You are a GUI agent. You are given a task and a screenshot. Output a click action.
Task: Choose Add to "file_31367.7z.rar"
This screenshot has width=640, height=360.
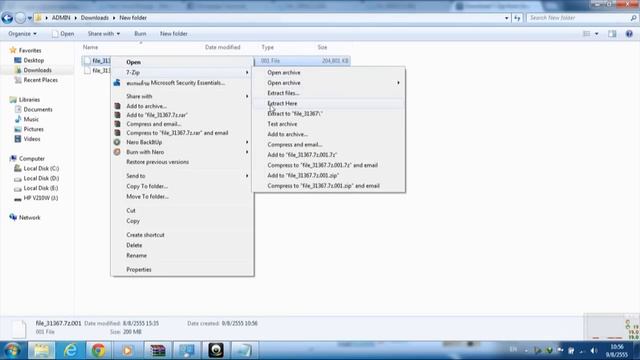coord(182,115)
